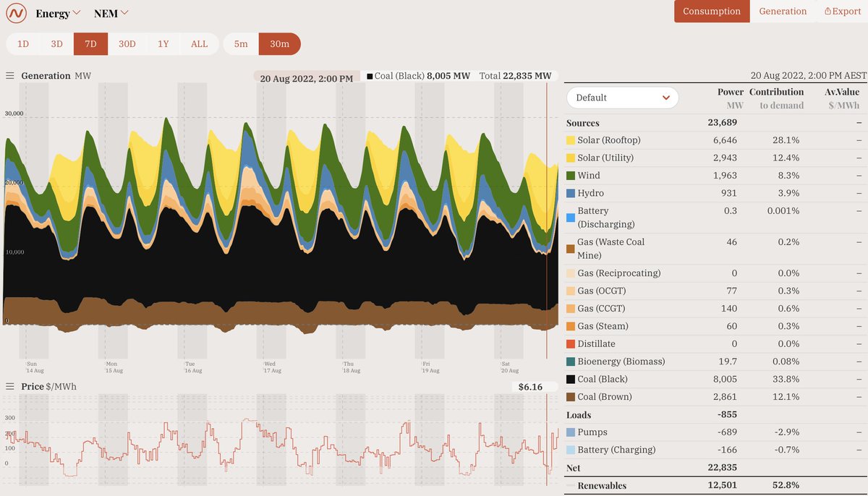Viewport: 868px width, 496px height.
Task: Toggle Gas (Steam) color swatch
Action: point(571,326)
